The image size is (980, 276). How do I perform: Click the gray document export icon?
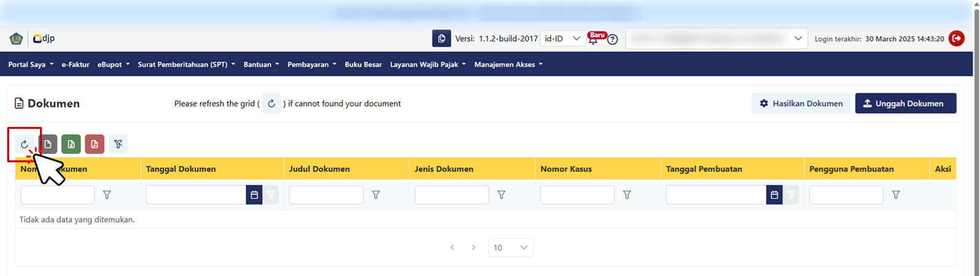[48, 144]
